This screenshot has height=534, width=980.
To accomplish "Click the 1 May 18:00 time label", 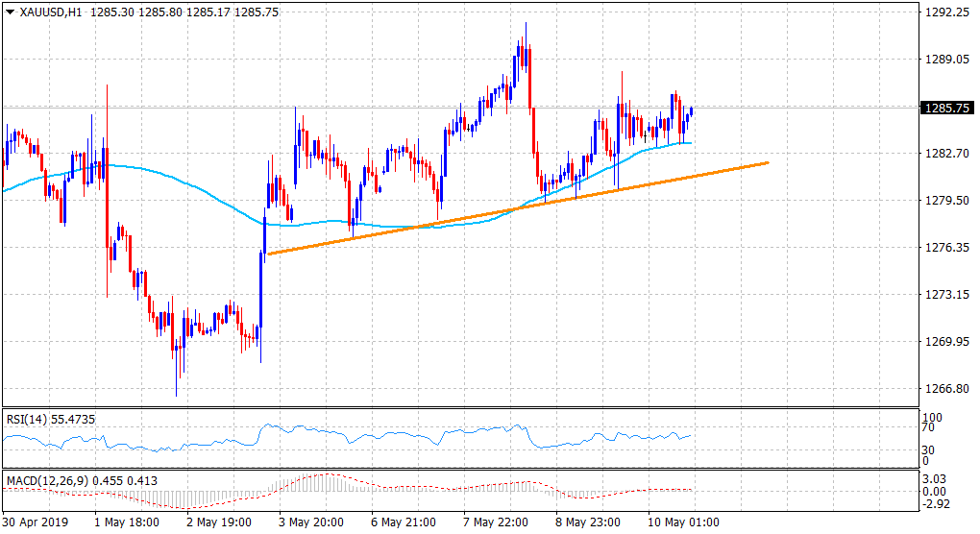I will 129,522.
